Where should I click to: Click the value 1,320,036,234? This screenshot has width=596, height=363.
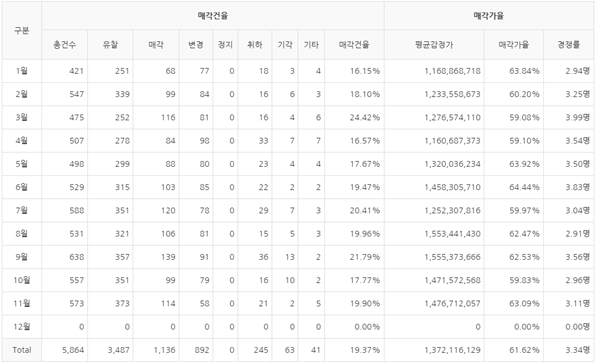[452, 164]
